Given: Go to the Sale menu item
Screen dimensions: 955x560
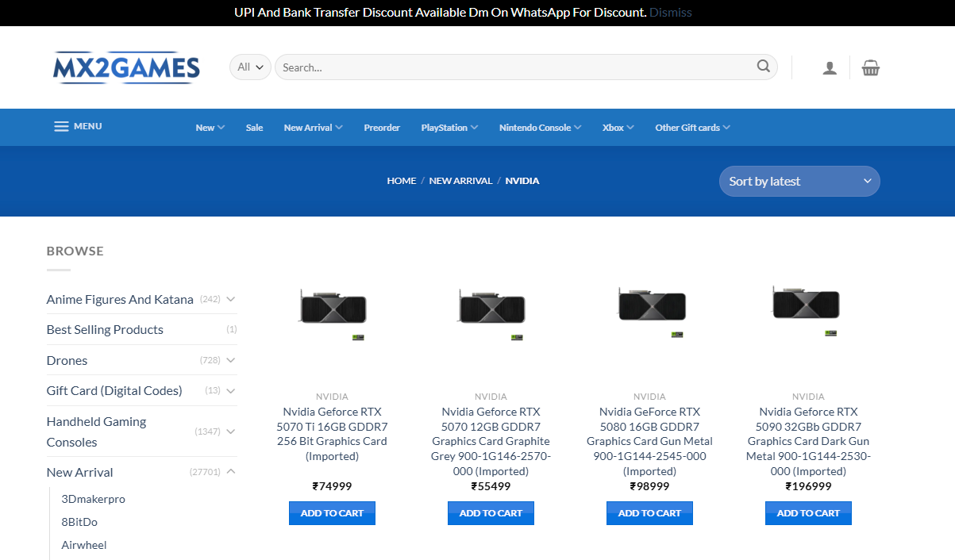Looking at the screenshot, I should click(254, 128).
